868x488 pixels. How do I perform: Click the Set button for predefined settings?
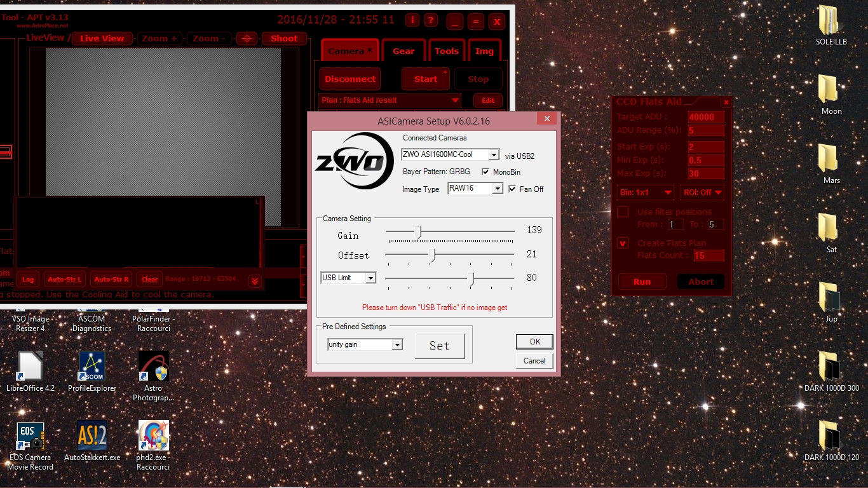pyautogui.click(x=440, y=346)
